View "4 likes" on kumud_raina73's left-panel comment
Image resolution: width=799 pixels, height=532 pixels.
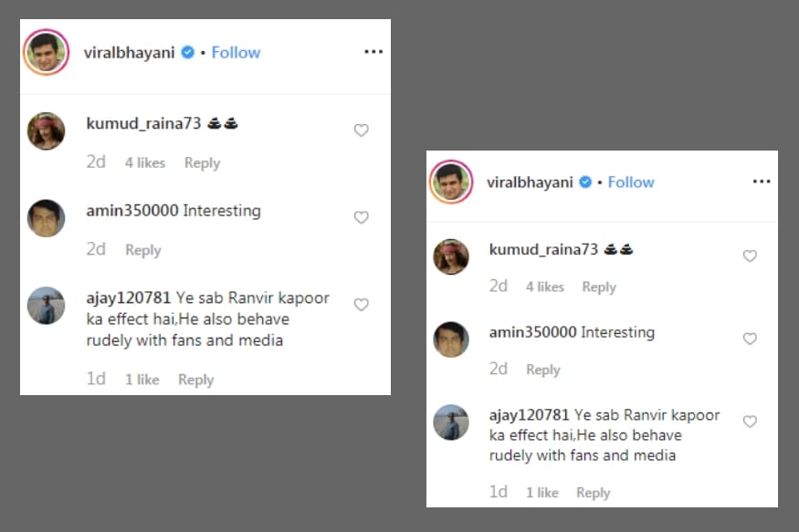144,162
